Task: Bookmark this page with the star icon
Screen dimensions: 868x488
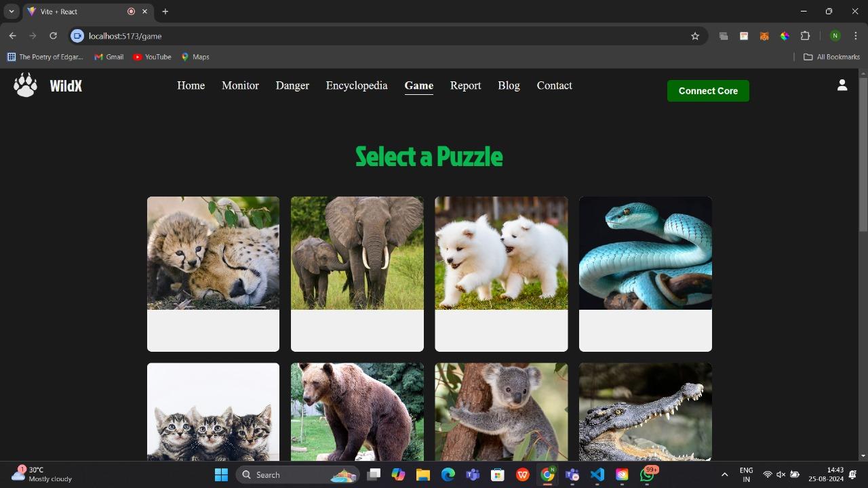Action: coord(695,36)
